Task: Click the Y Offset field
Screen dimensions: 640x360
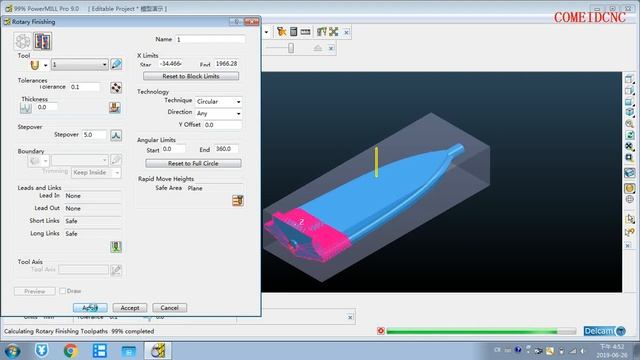Action: pyautogui.click(x=223, y=125)
